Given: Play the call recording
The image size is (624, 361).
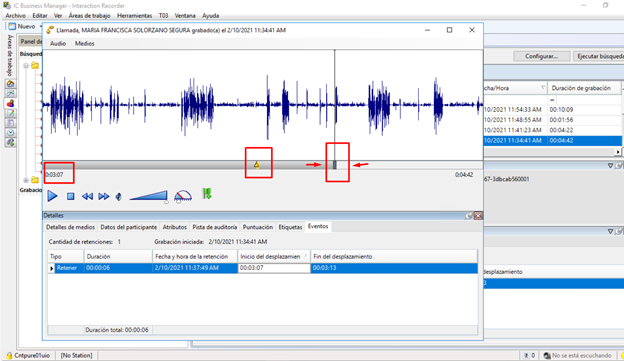Looking at the screenshot, I should coord(52,196).
